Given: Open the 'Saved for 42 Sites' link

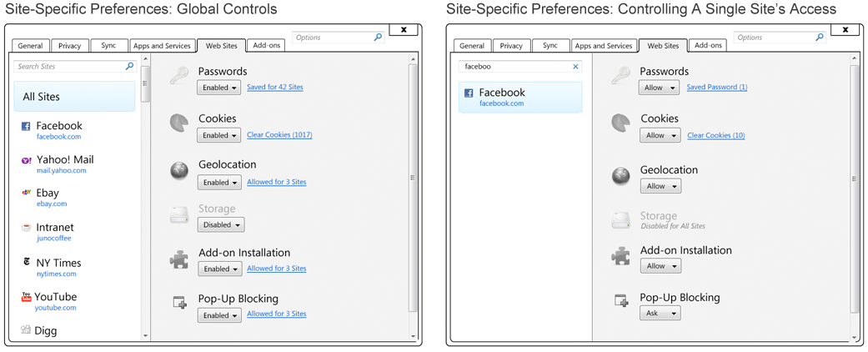Looking at the screenshot, I should coord(274,88).
